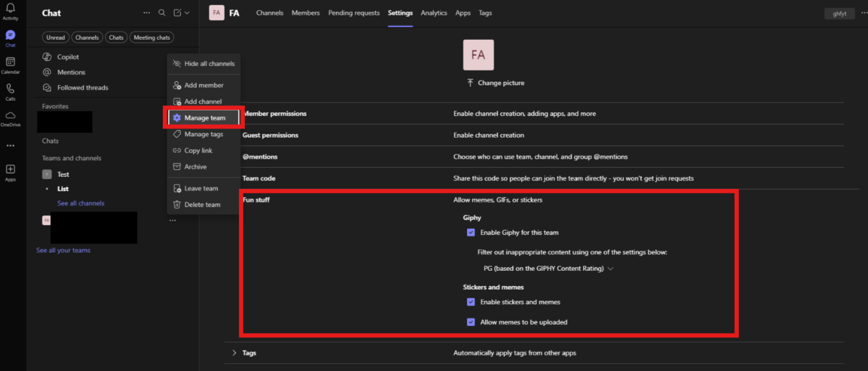Select the Settings tab
The image size is (868, 371).
(400, 13)
